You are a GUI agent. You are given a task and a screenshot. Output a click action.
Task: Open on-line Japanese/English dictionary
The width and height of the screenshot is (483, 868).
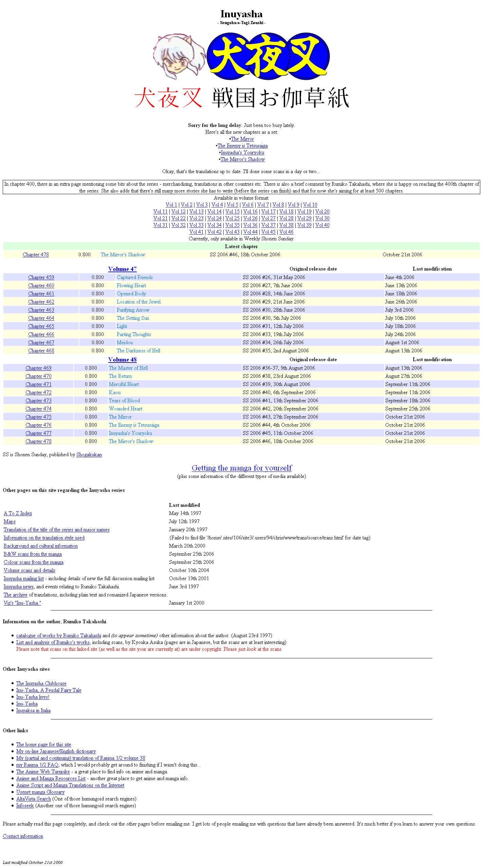click(56, 751)
